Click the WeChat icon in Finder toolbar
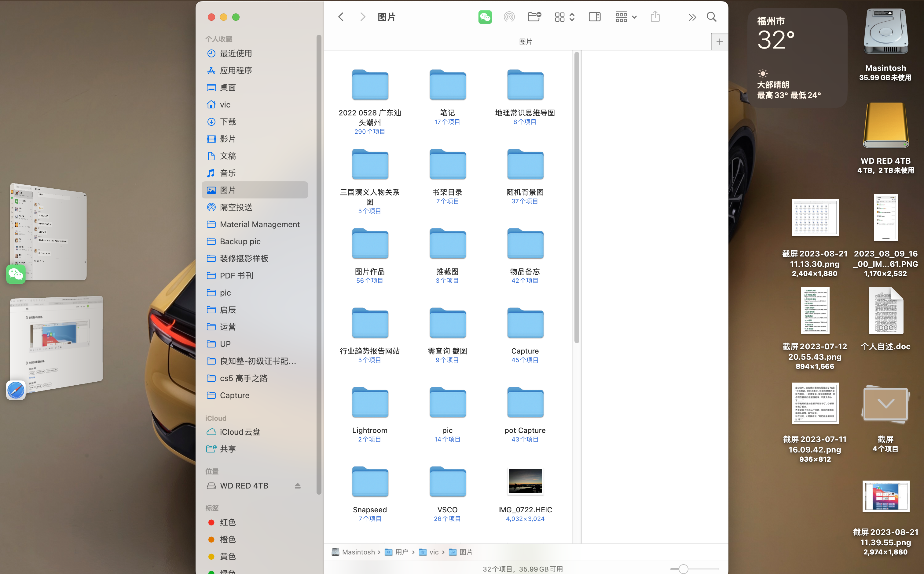This screenshot has width=924, height=574. 485,17
